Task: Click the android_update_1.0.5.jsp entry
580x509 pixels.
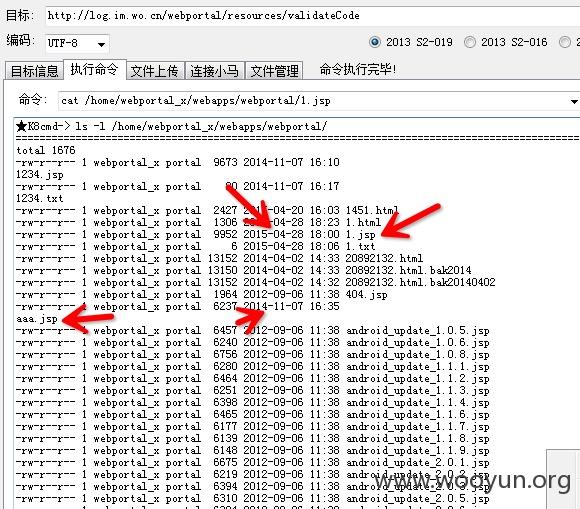Action: tap(418, 331)
